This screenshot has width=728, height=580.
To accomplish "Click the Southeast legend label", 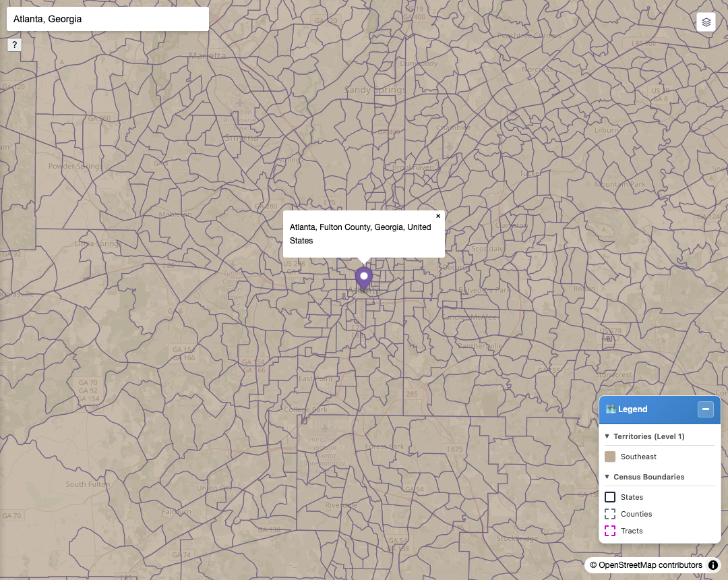I will coord(638,457).
